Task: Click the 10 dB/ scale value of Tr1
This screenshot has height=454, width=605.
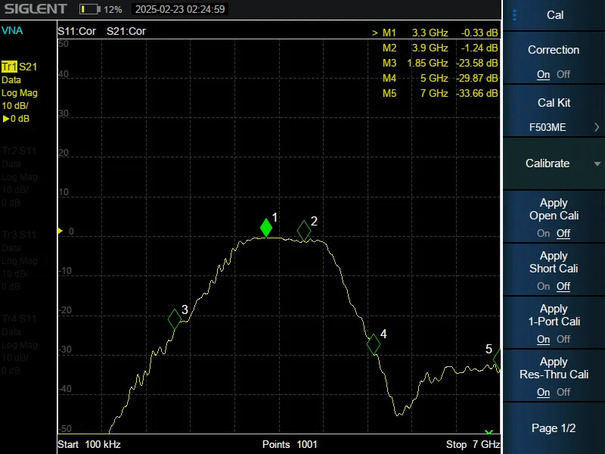Action: click(15, 106)
